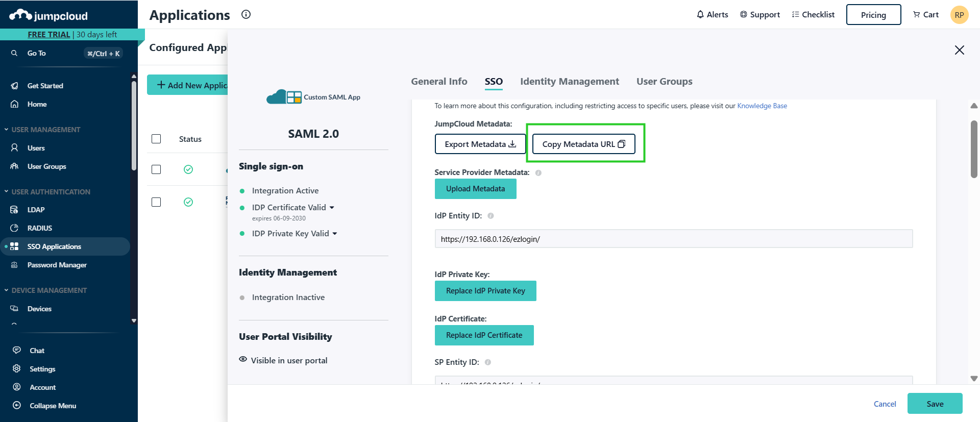Screen dimensions: 980x422
Task: Open Chat bubble icon
Action: pos(17,351)
